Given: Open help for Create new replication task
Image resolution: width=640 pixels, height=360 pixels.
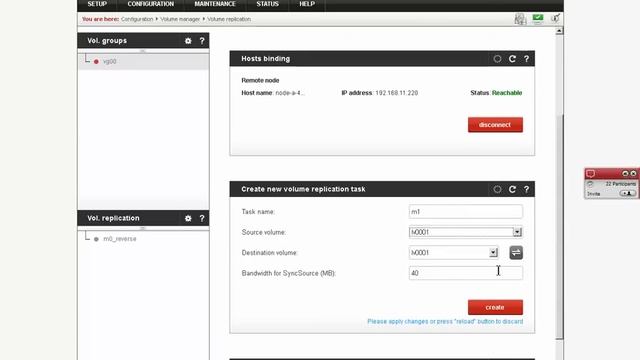Looking at the screenshot, I should coord(527,189).
